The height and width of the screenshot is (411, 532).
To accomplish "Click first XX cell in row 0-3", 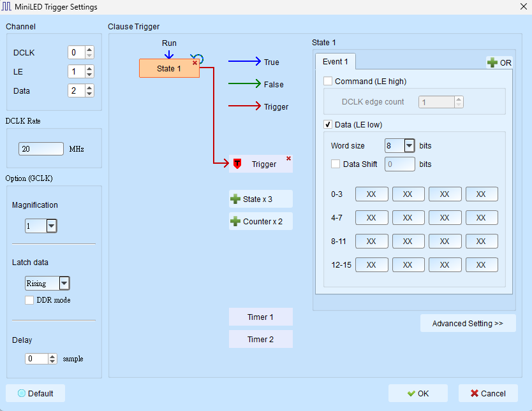I will 371,194.
